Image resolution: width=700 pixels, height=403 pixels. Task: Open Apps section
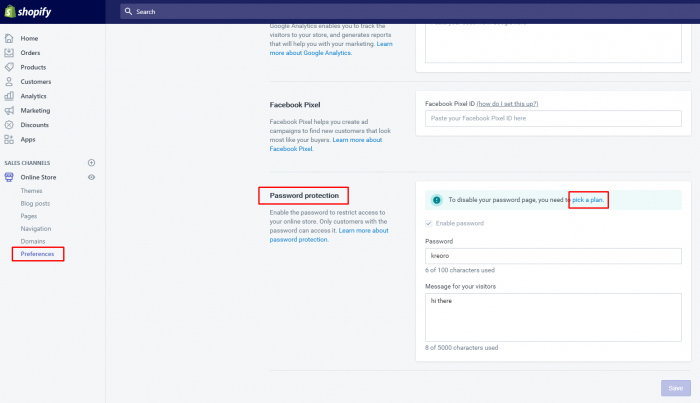(28, 139)
